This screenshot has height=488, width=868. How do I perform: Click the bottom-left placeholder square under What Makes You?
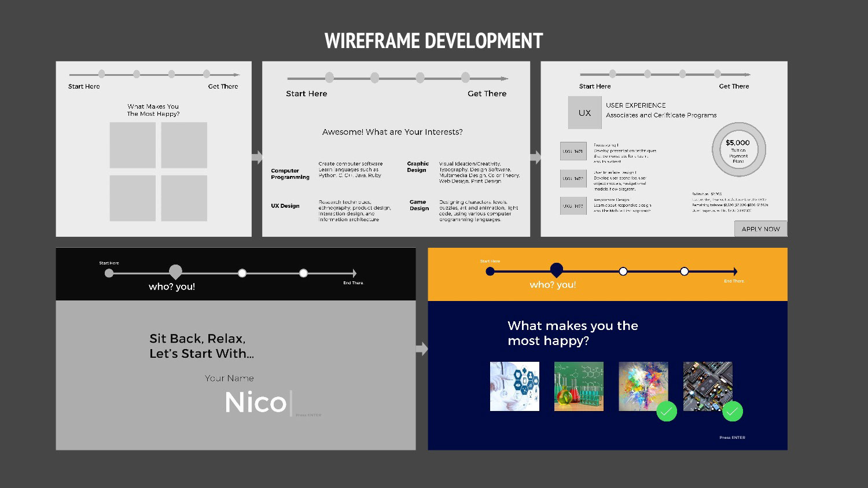133,198
